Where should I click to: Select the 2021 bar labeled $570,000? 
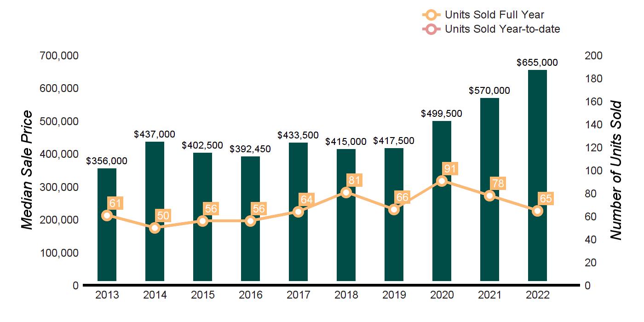[x=489, y=189]
